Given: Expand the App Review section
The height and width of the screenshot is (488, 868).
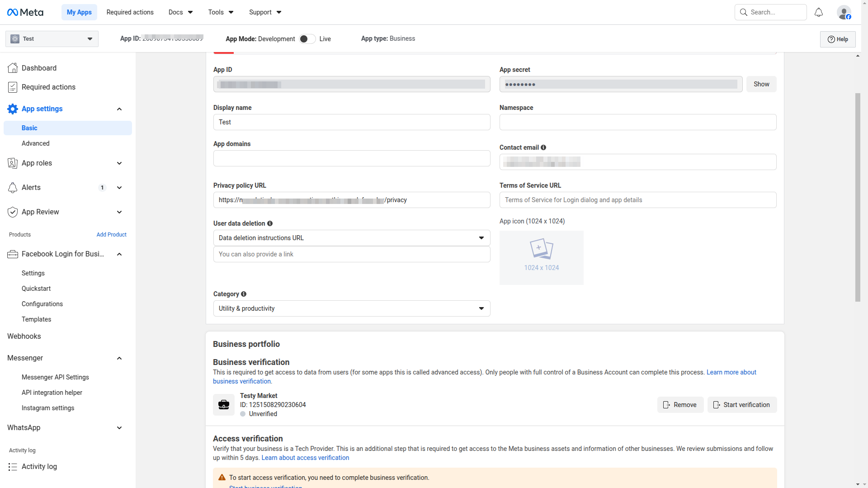Looking at the screenshot, I should pos(119,212).
